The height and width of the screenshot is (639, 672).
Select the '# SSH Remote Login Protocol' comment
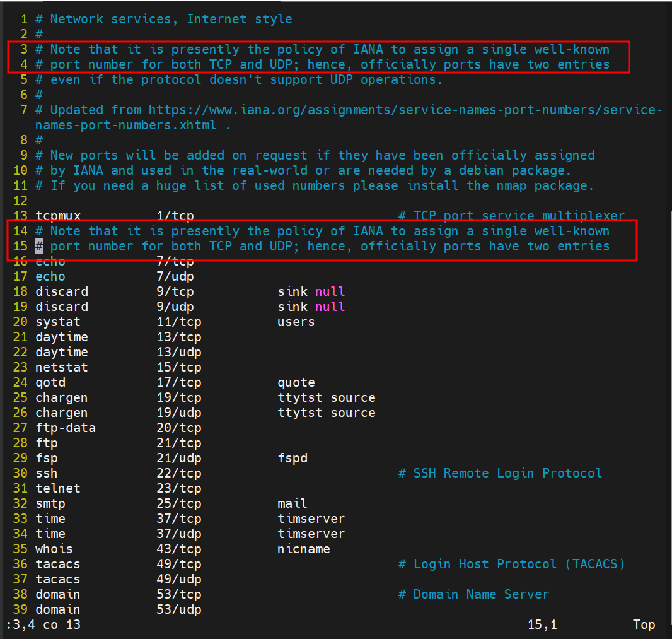click(x=500, y=473)
